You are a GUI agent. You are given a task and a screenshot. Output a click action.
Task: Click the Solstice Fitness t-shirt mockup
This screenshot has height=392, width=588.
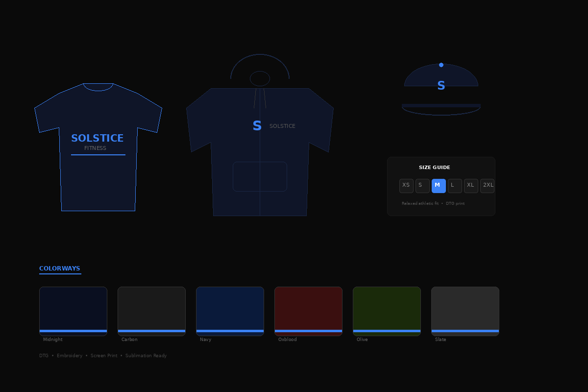[98, 147]
